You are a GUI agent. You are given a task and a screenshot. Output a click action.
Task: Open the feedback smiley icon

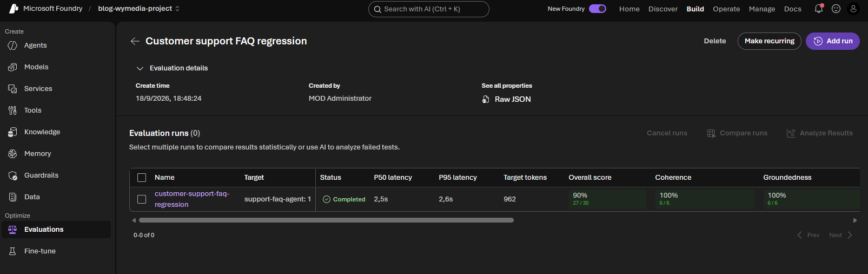836,9
